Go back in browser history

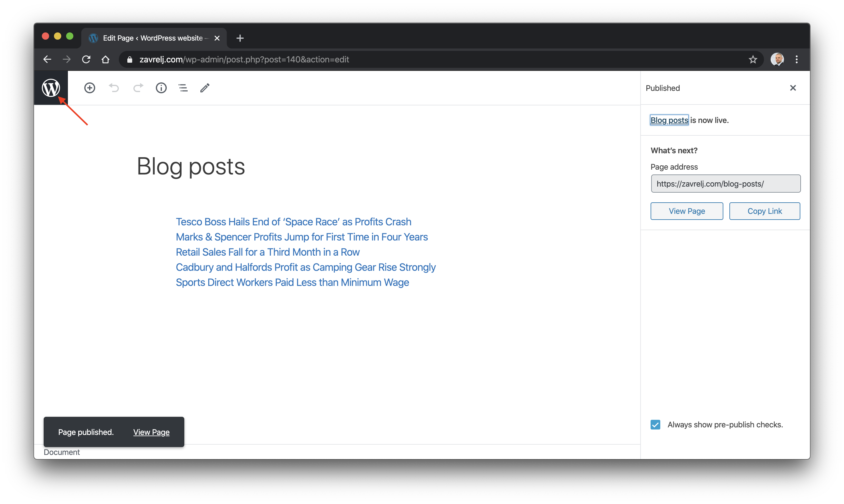[47, 59]
